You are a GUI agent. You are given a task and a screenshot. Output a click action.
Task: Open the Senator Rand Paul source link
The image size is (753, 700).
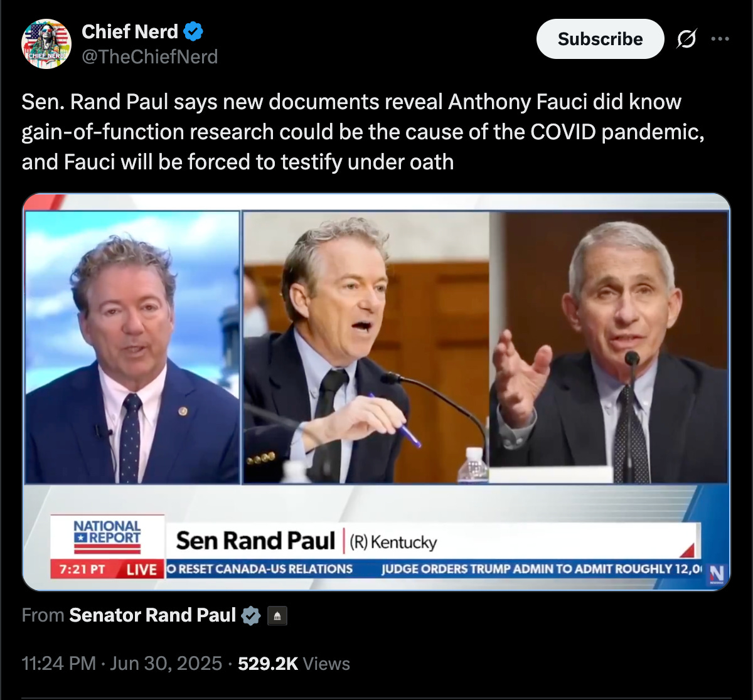[152, 615]
